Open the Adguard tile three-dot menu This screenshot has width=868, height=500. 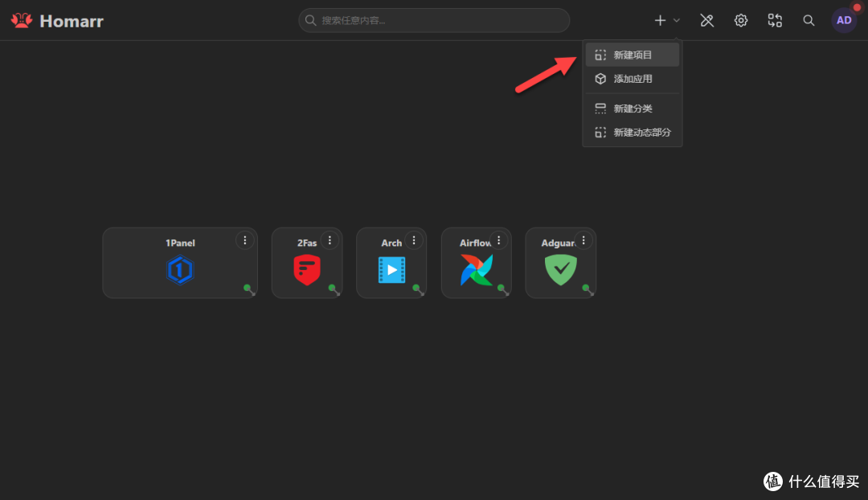coord(583,240)
